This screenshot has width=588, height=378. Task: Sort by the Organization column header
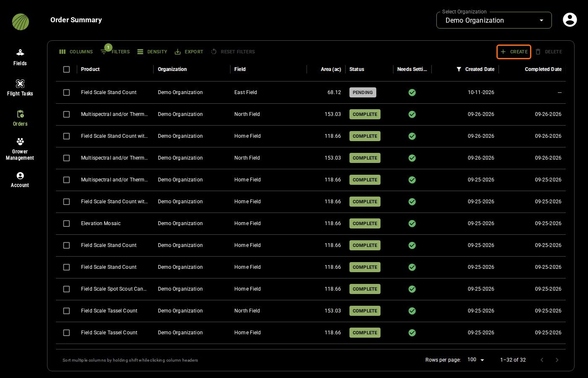tap(172, 69)
